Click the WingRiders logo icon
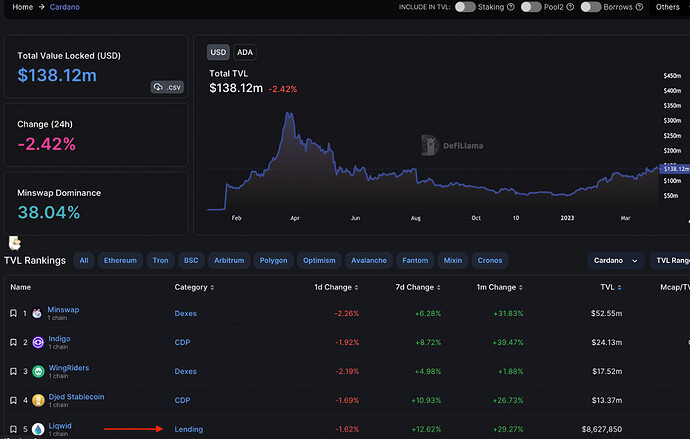Viewport: 690px width, 439px height. [38, 371]
